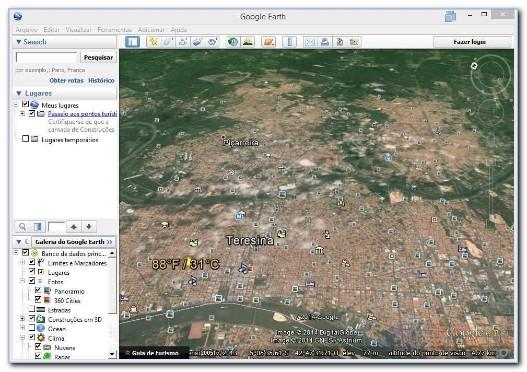527x372 pixels.
Task: Add a new placemark with pushpin tool
Action: pos(154,42)
